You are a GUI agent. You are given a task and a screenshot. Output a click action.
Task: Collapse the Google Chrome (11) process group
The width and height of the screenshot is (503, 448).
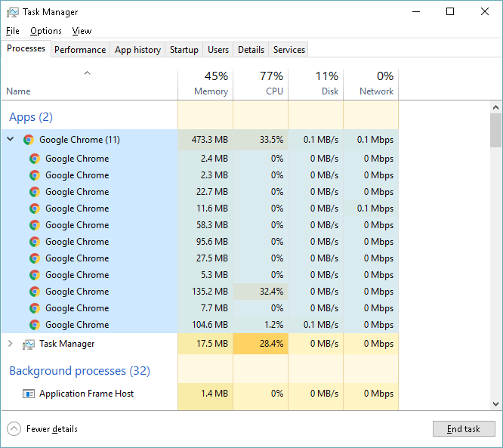tap(11, 139)
